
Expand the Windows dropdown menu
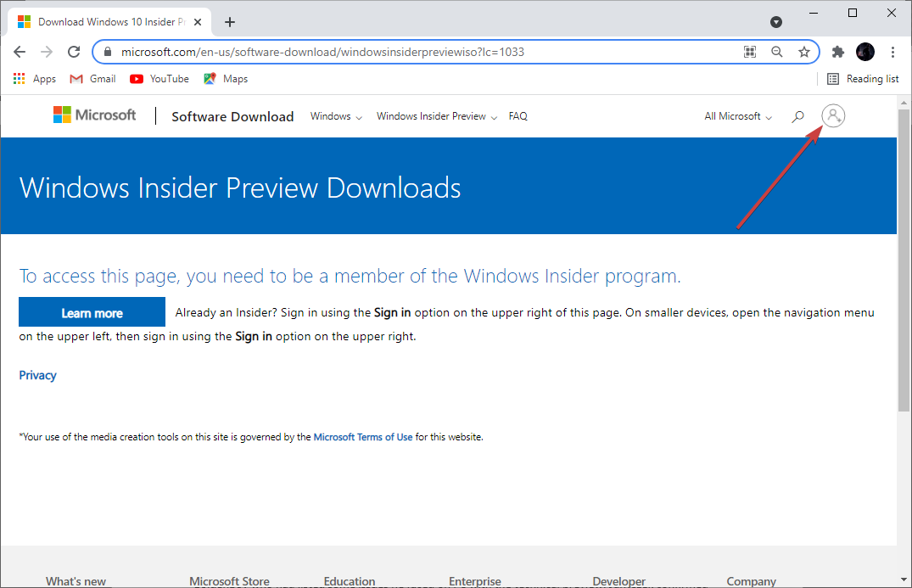pos(336,116)
